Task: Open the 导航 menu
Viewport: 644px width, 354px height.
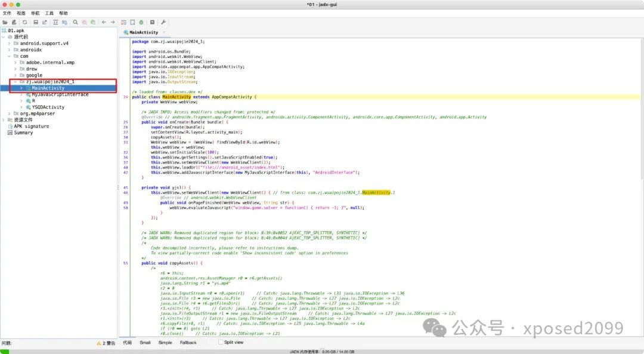Action: click(35, 13)
